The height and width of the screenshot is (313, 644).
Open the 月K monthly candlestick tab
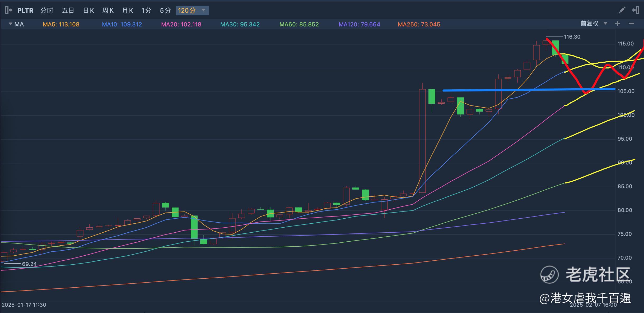(128, 11)
